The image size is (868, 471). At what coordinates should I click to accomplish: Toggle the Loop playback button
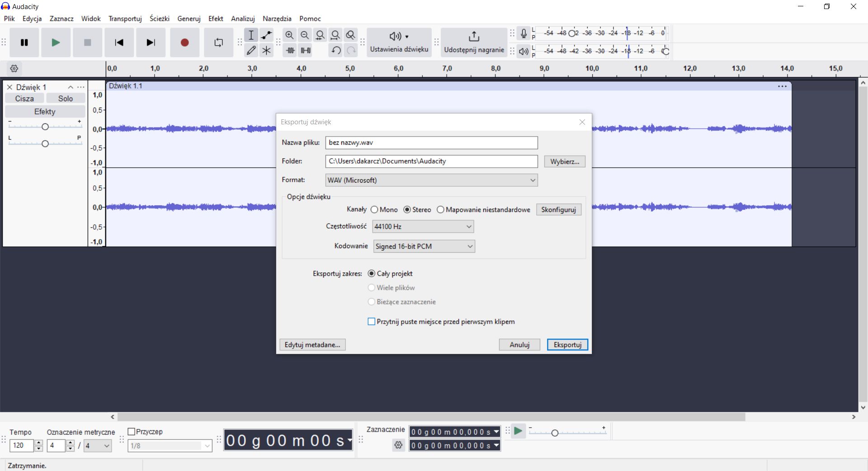[218, 42]
